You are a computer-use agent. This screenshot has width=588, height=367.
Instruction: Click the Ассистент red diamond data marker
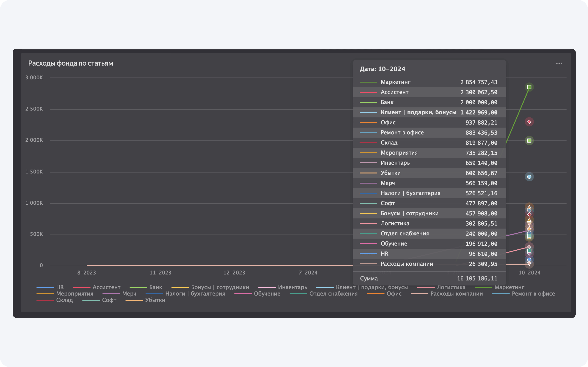[x=529, y=122]
